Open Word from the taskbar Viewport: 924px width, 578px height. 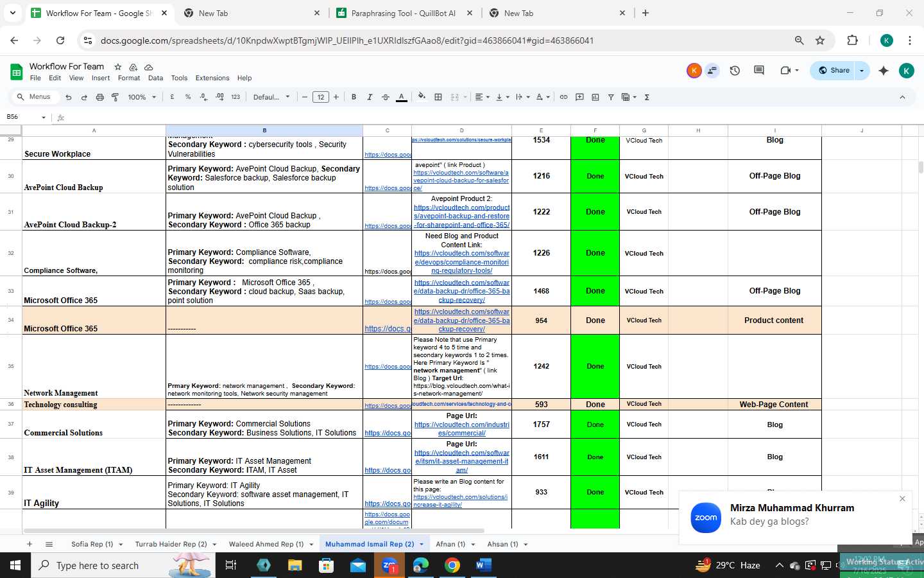tap(483, 565)
